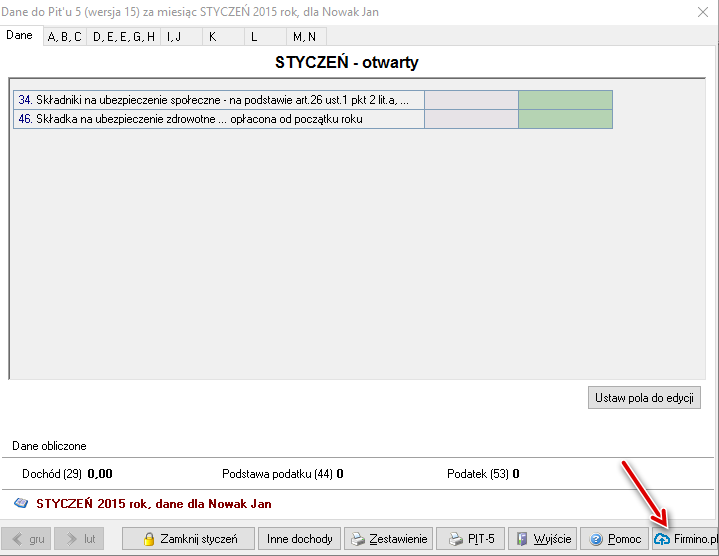
Task: Click the padlock icon on Zamknij styczeń
Action: (149, 539)
